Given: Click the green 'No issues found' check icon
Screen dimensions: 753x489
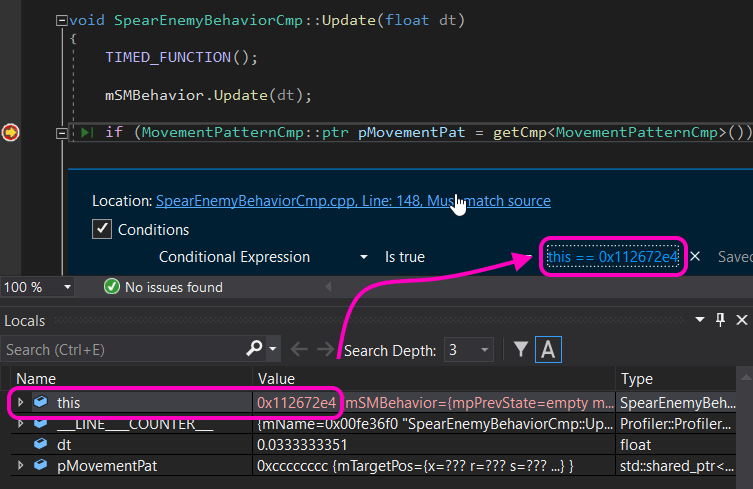Looking at the screenshot, I should pyautogui.click(x=113, y=287).
